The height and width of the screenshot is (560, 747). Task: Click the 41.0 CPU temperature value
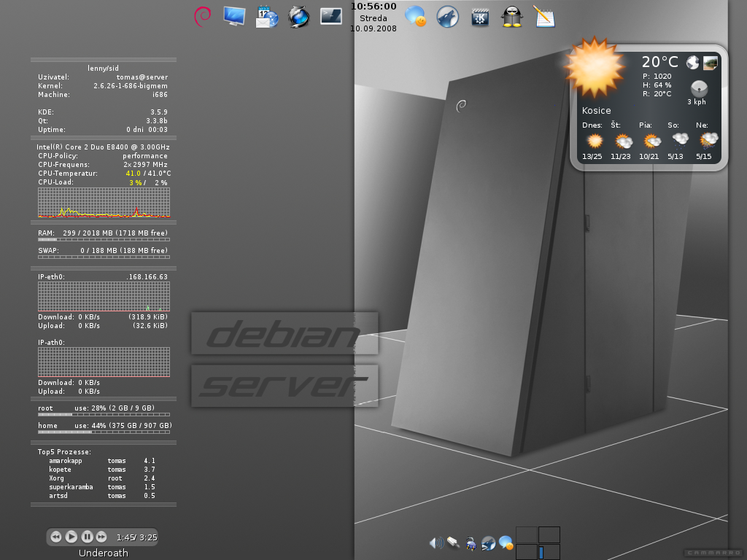pyautogui.click(x=133, y=174)
